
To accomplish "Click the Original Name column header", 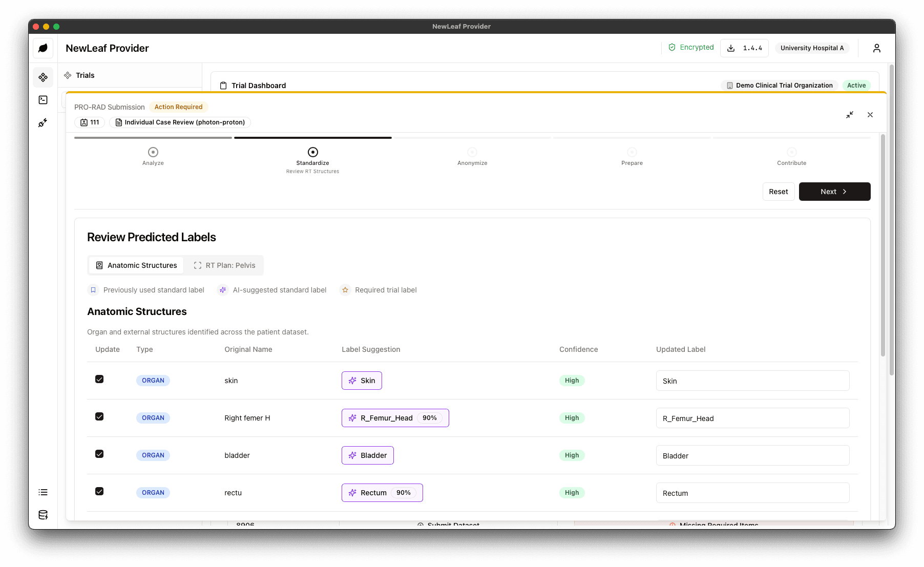I will tap(248, 349).
